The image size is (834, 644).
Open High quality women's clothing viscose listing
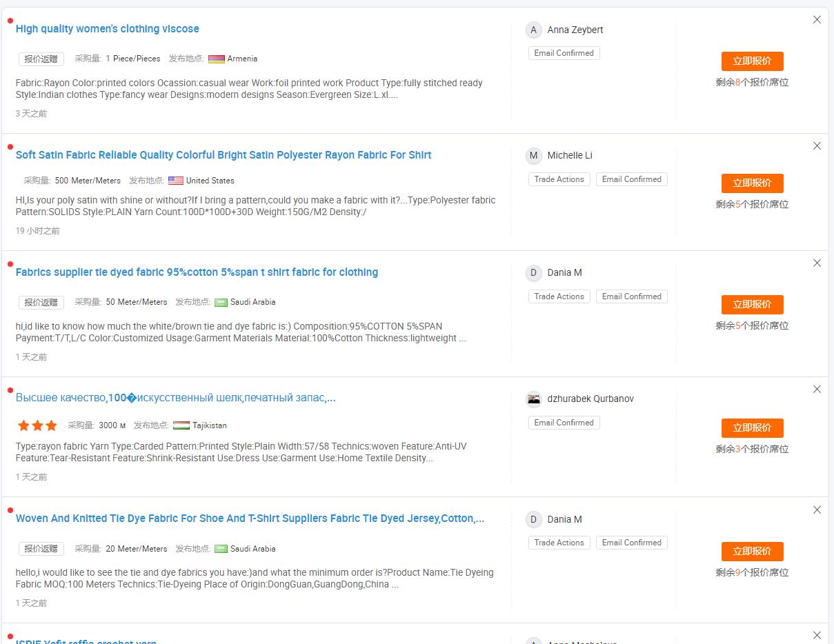pos(107,29)
